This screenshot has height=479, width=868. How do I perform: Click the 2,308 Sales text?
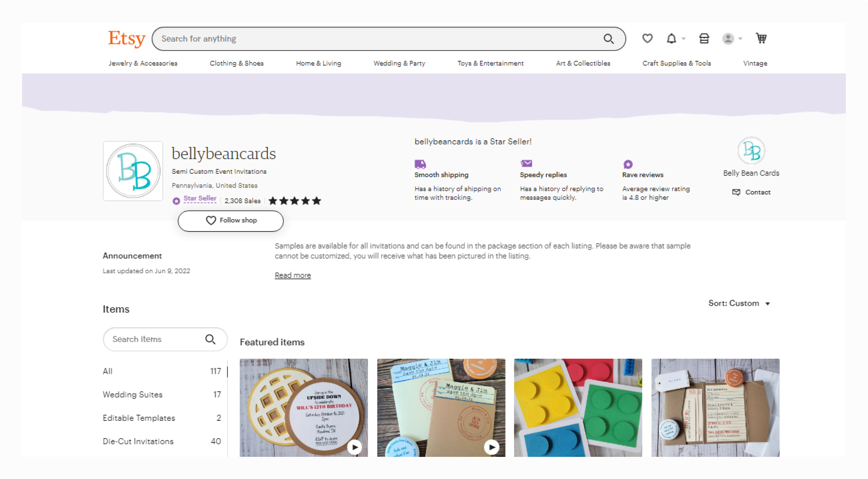243,201
